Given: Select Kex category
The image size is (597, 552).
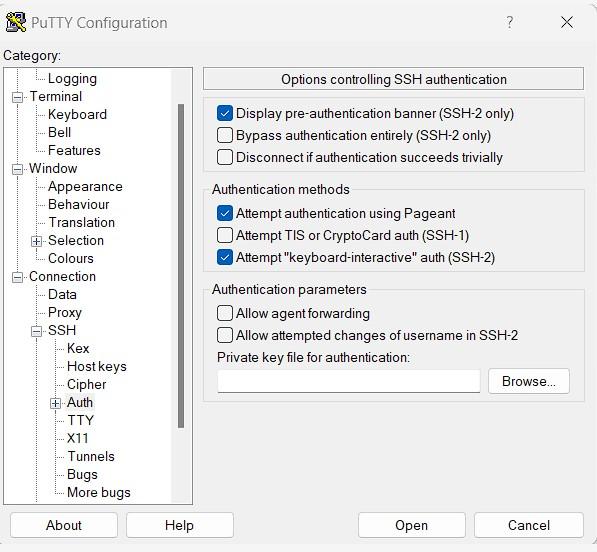Looking at the screenshot, I should [78, 349].
